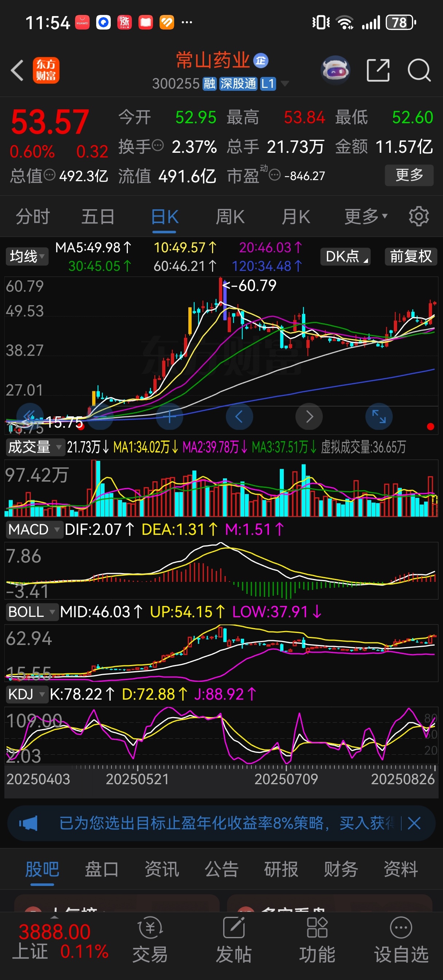Tap the info icon beside 换手
The image size is (443, 980).
(158, 145)
